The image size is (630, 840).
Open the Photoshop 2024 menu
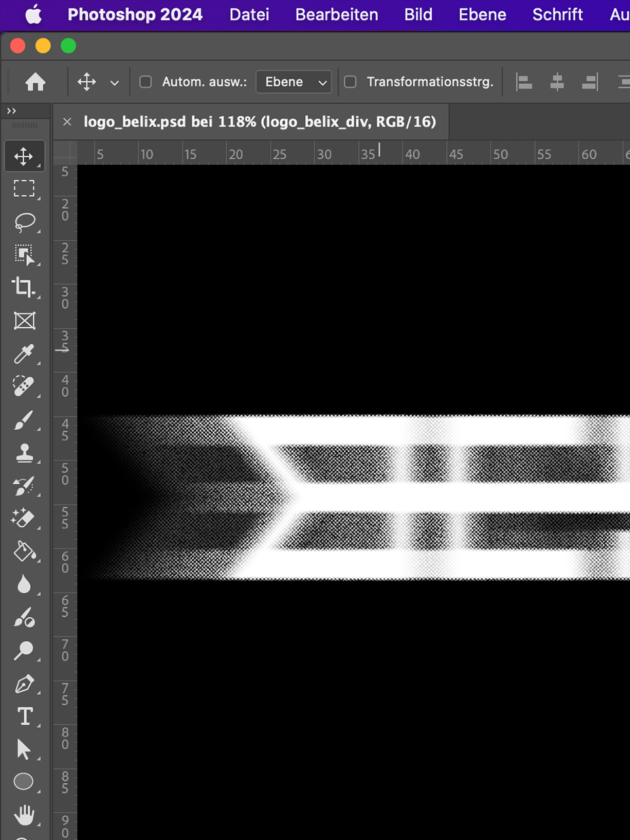click(x=135, y=14)
